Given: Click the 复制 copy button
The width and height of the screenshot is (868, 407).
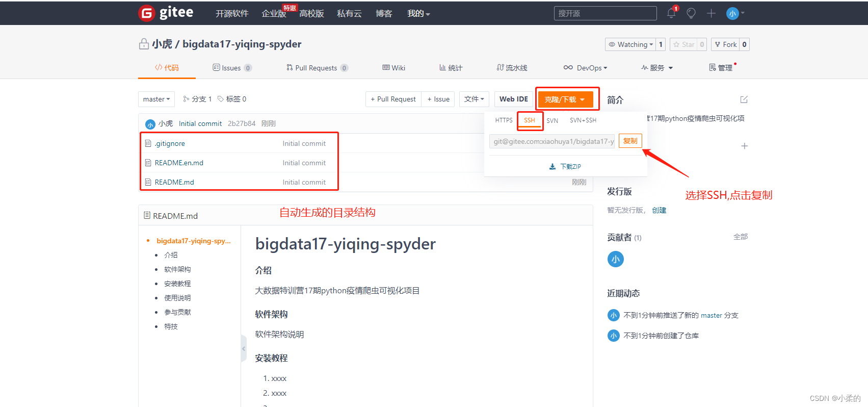Looking at the screenshot, I should pos(630,141).
